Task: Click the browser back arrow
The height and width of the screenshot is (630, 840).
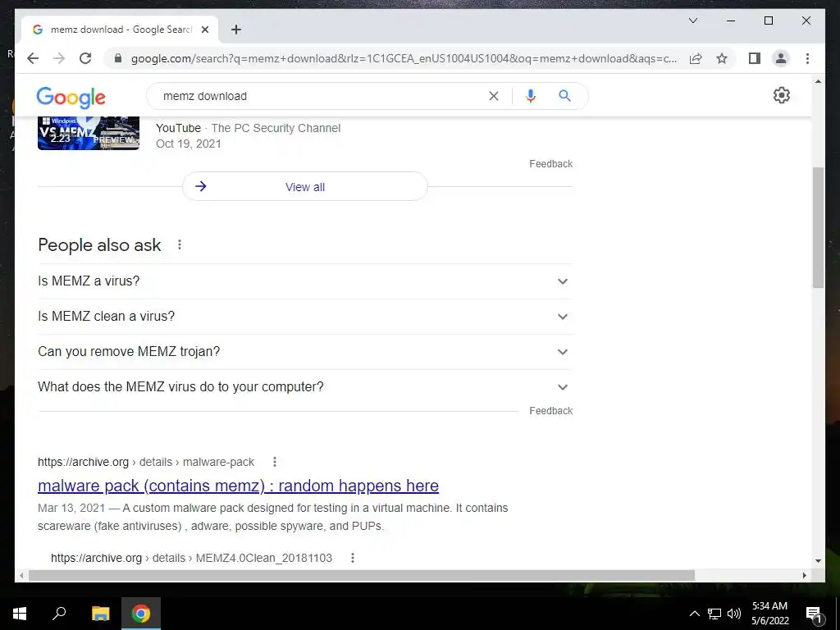Action: click(33, 58)
